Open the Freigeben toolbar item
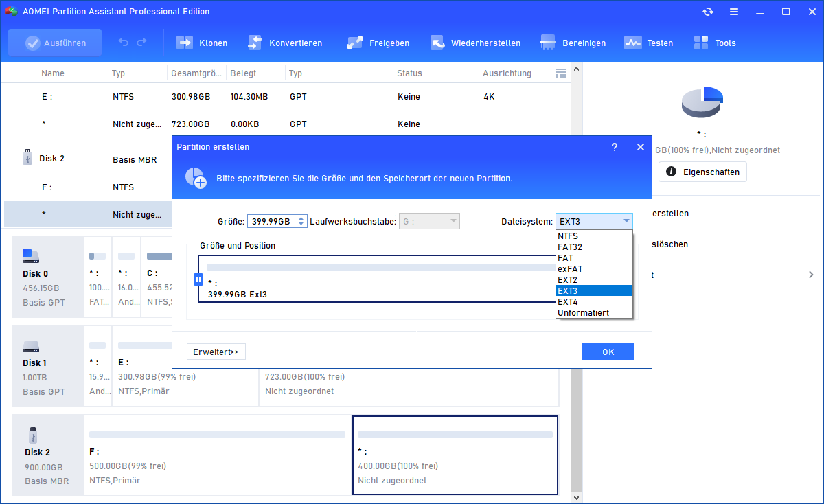This screenshot has height=504, width=824. coord(378,43)
